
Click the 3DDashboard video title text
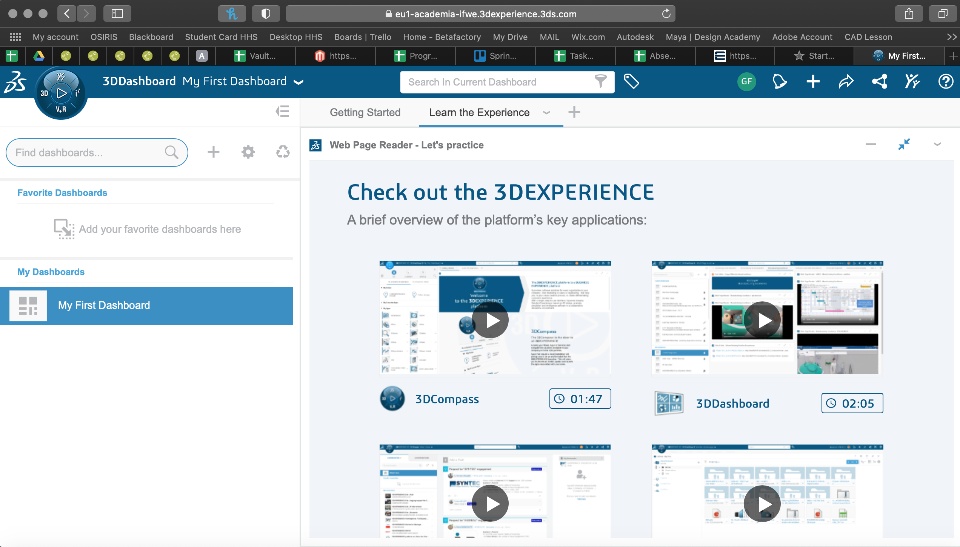click(x=732, y=404)
